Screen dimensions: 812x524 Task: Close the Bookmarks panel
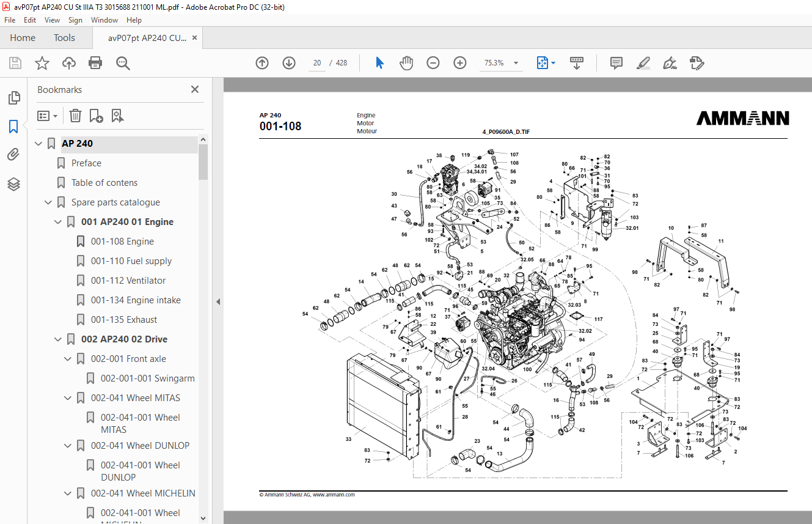[x=195, y=89]
